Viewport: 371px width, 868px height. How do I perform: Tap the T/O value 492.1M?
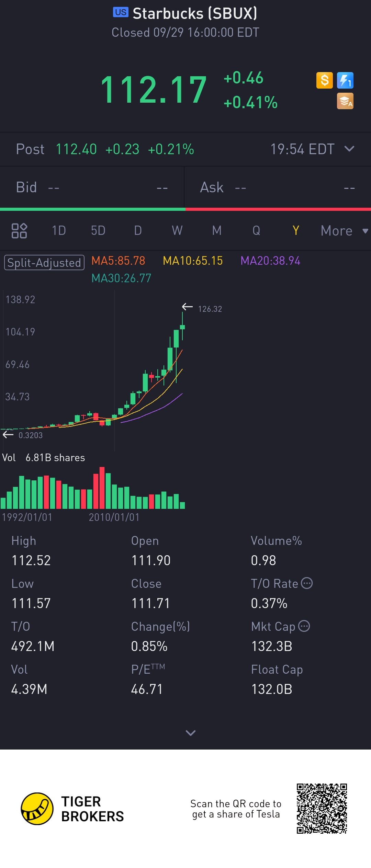[33, 646]
